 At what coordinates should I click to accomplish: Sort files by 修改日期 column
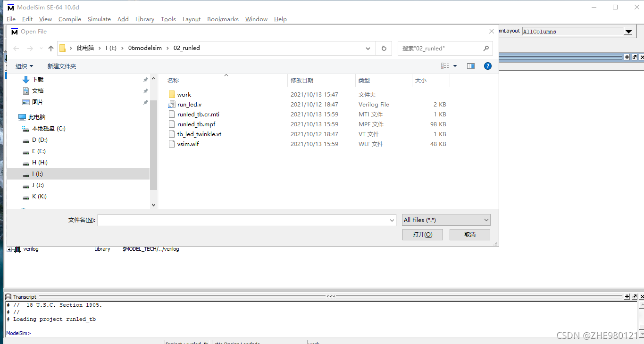(302, 81)
